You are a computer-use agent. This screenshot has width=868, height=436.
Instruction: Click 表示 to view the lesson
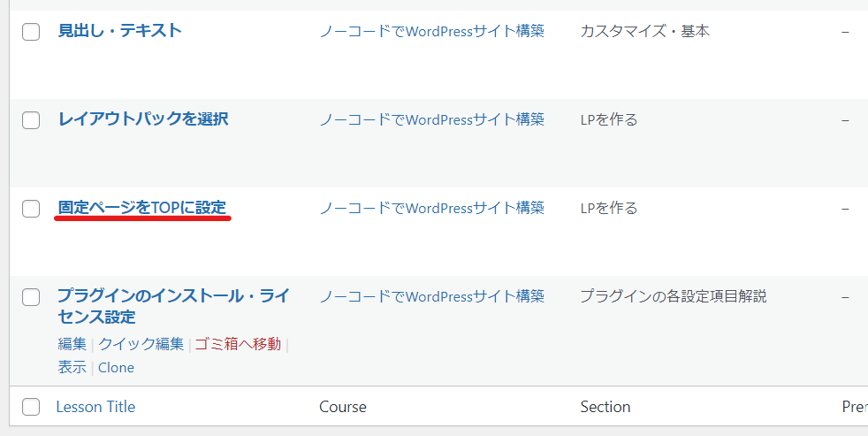click(x=72, y=367)
